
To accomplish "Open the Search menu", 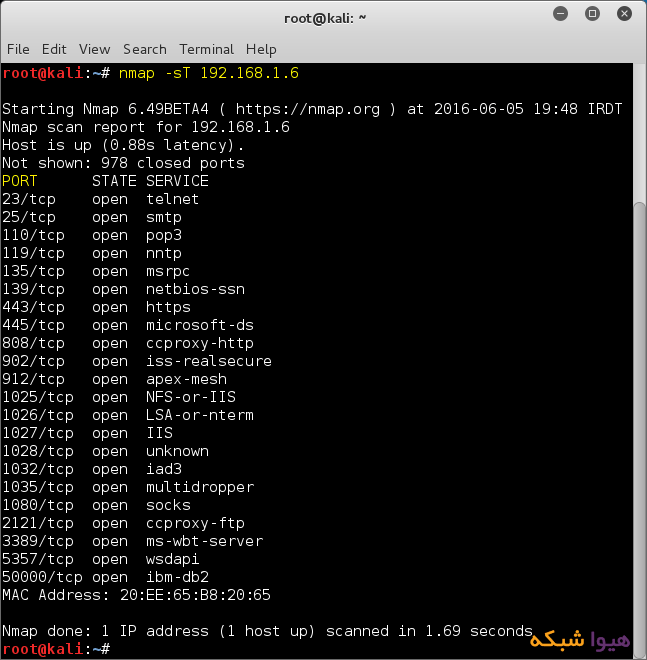I will [145, 49].
